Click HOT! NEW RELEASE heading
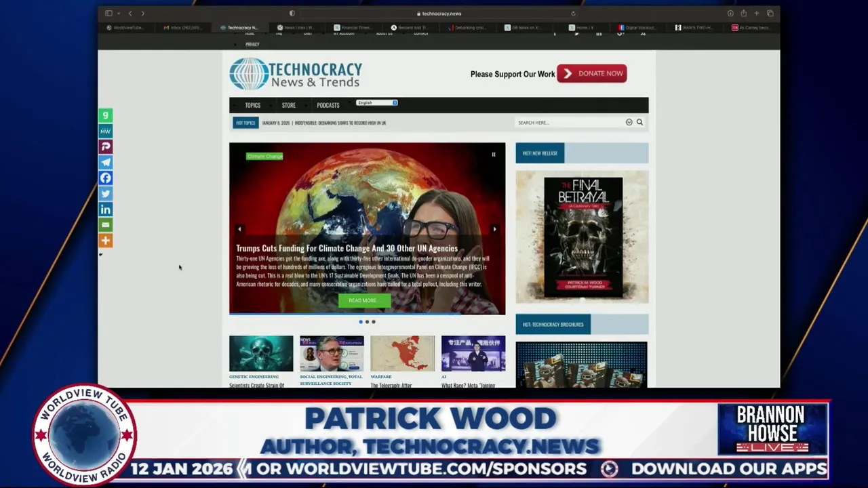Screen dimensions: 868x488 (540, 153)
